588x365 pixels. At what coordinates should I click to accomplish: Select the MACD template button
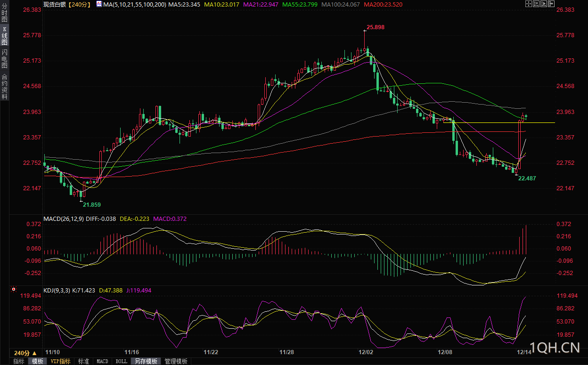point(102,361)
